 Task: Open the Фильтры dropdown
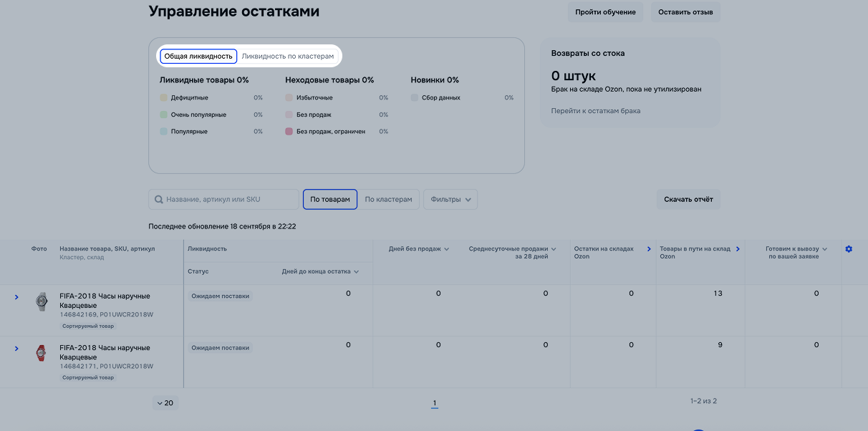(x=450, y=200)
